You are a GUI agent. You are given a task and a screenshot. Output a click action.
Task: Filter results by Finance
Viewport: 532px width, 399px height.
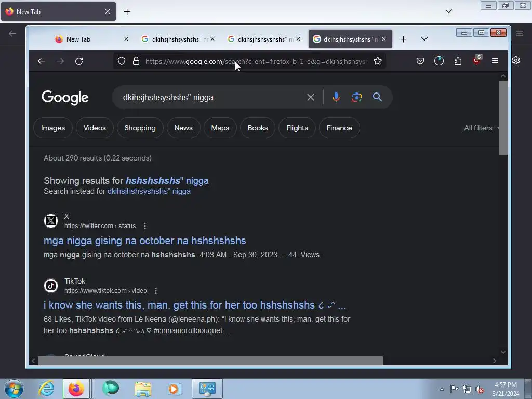(339, 128)
